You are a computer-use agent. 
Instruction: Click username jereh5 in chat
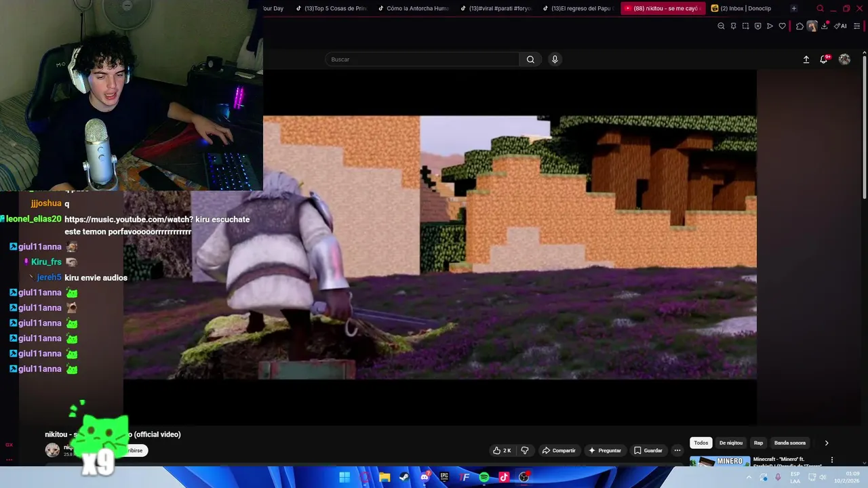(49, 278)
